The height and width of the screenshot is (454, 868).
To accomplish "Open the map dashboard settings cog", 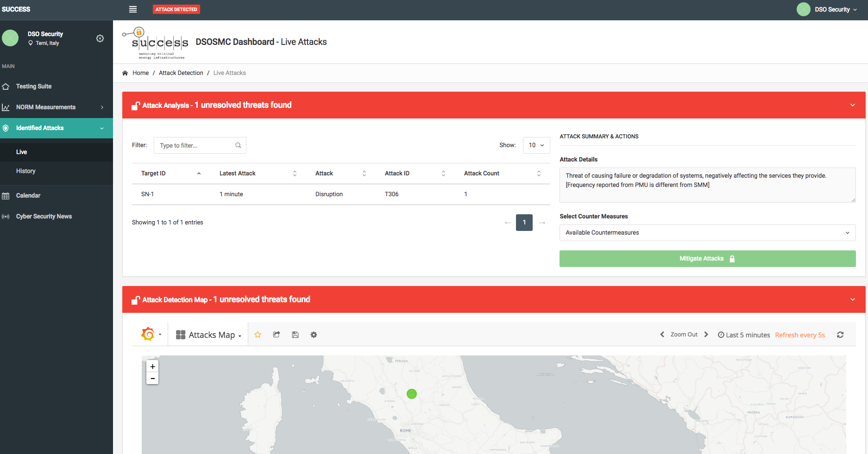I will 314,335.
